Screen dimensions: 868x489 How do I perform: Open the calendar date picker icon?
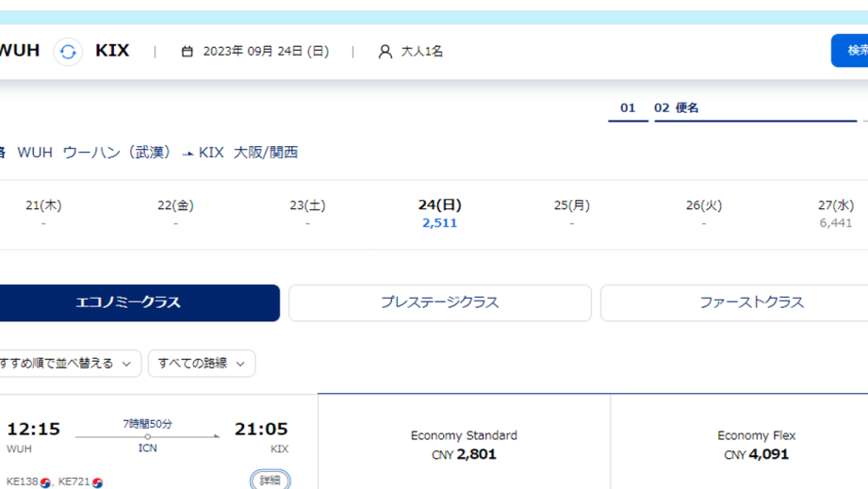tap(188, 52)
